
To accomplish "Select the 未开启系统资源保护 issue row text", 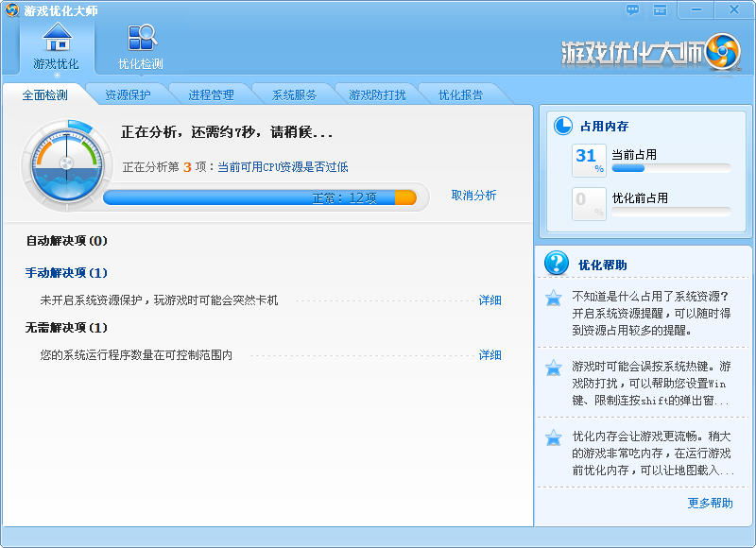I will tap(159, 300).
